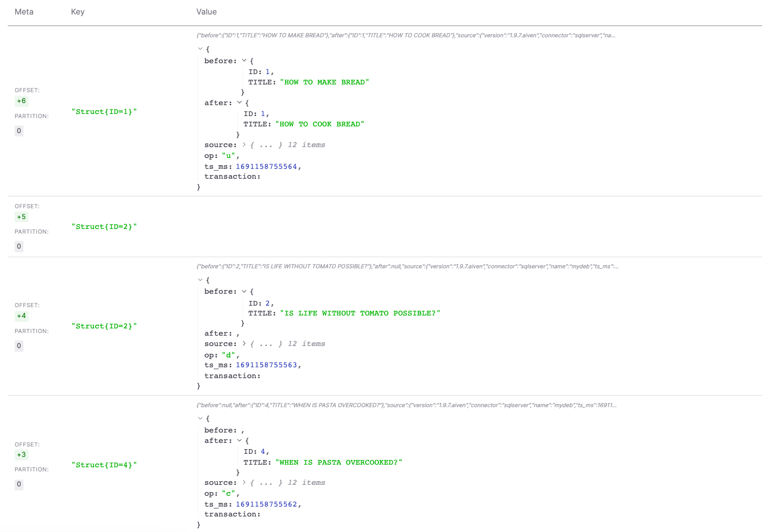Select the key "Struct{ID=1}"

point(104,111)
